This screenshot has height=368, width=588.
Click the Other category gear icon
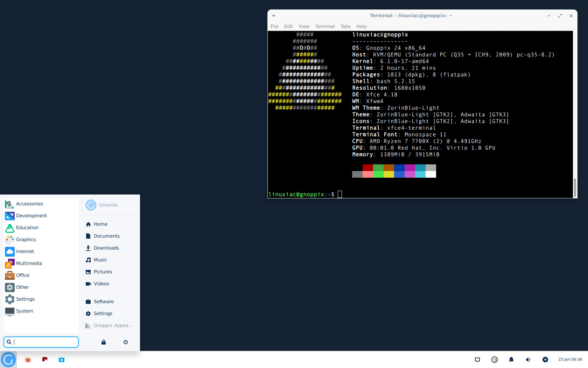point(9,287)
